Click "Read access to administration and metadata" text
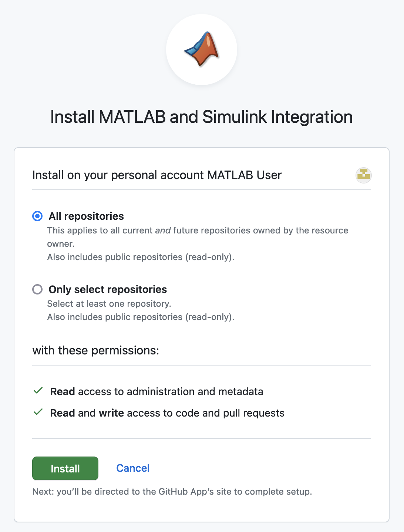This screenshot has width=404, height=532. click(156, 391)
